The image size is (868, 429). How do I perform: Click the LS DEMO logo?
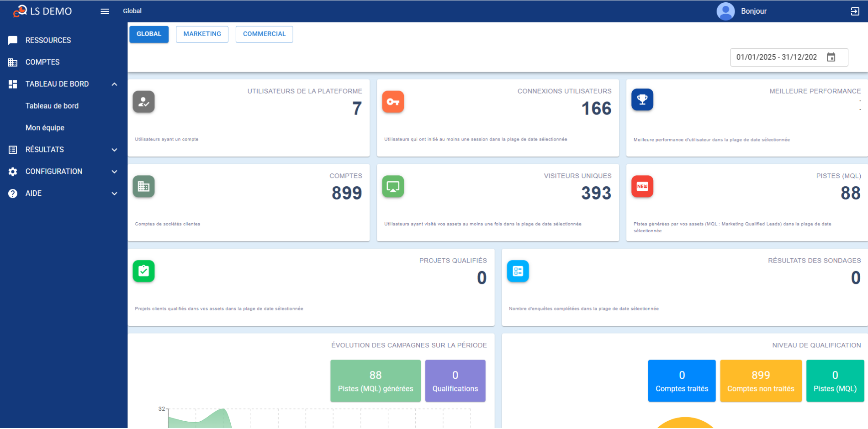click(42, 11)
